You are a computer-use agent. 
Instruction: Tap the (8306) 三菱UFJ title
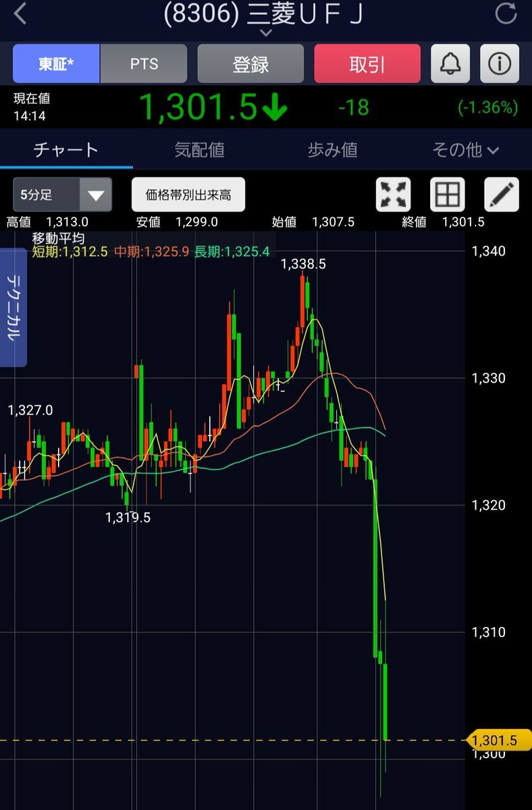265,13
